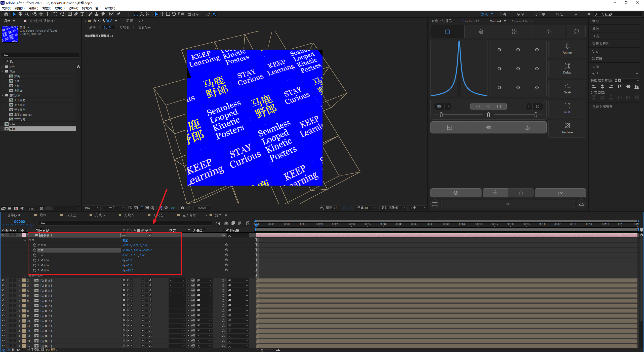Toggle stopwatch for Z 轴旋转
The width and height of the screenshot is (644, 352).
point(35,270)
